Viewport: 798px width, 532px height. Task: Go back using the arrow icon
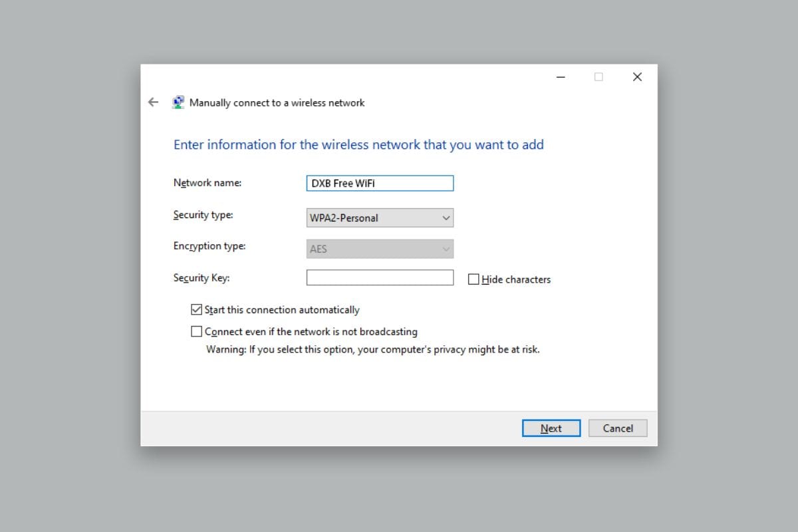pyautogui.click(x=154, y=102)
